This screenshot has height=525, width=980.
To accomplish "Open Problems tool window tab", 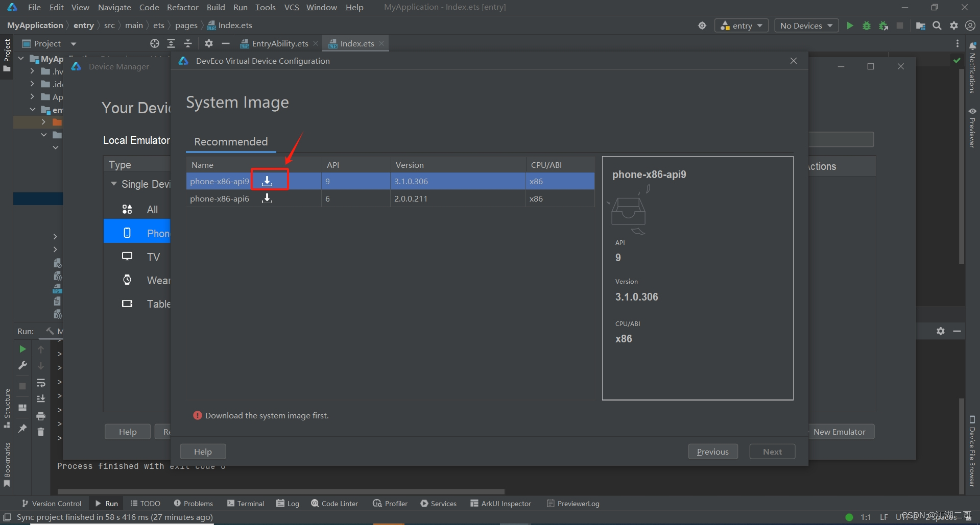I will tap(193, 504).
